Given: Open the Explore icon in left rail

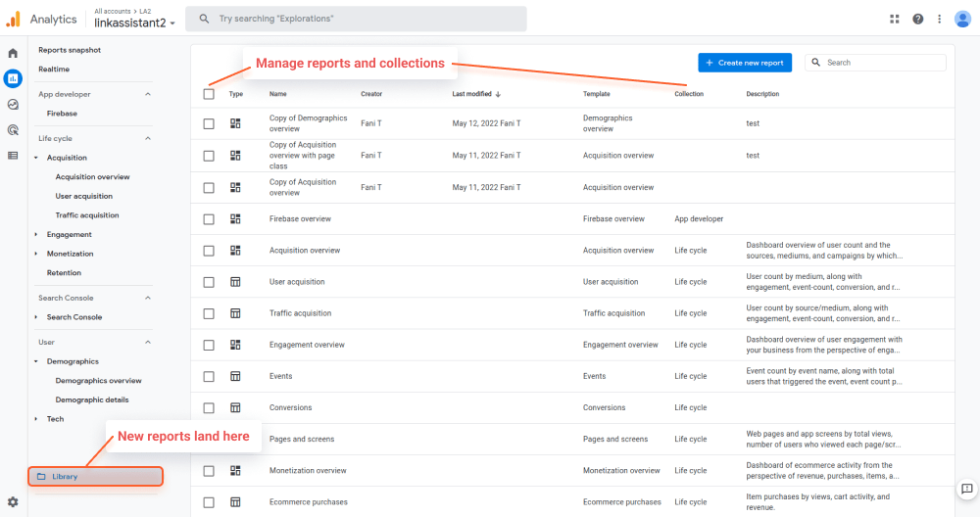Looking at the screenshot, I should pos(13,104).
